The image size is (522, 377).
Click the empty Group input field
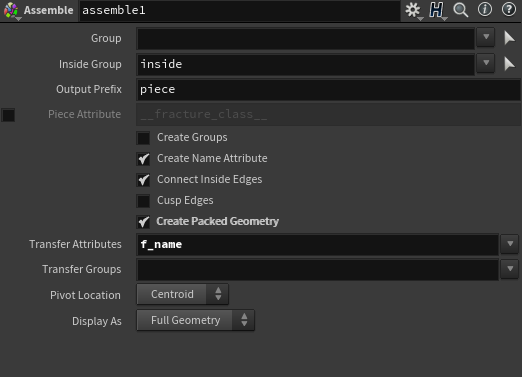pyautogui.click(x=306, y=38)
